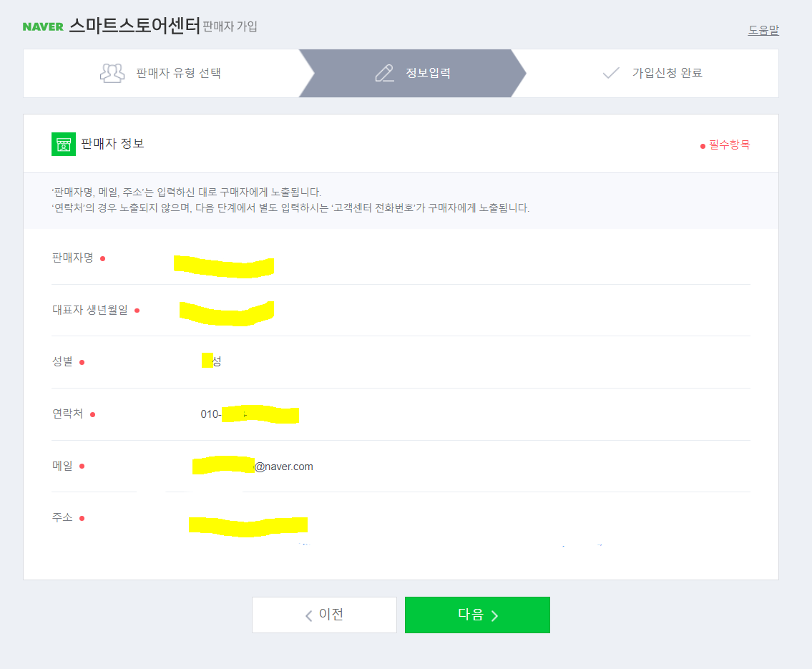Open the 도움말 help link

(763, 30)
